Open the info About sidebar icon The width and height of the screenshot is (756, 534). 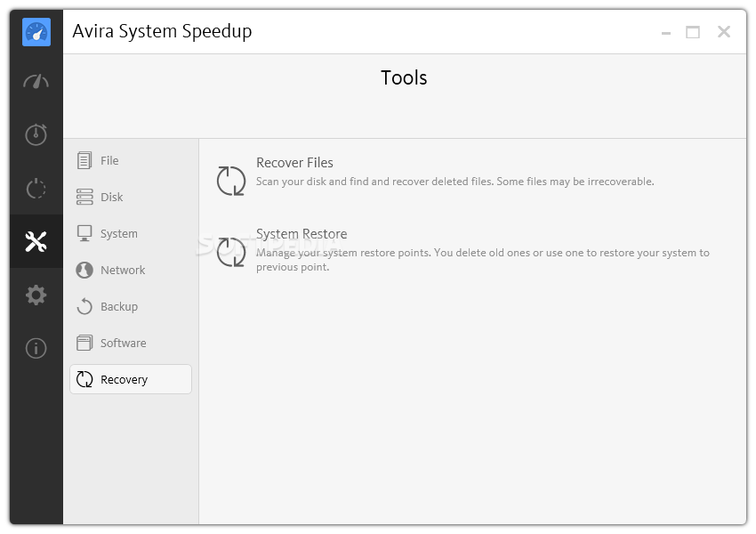click(x=36, y=348)
